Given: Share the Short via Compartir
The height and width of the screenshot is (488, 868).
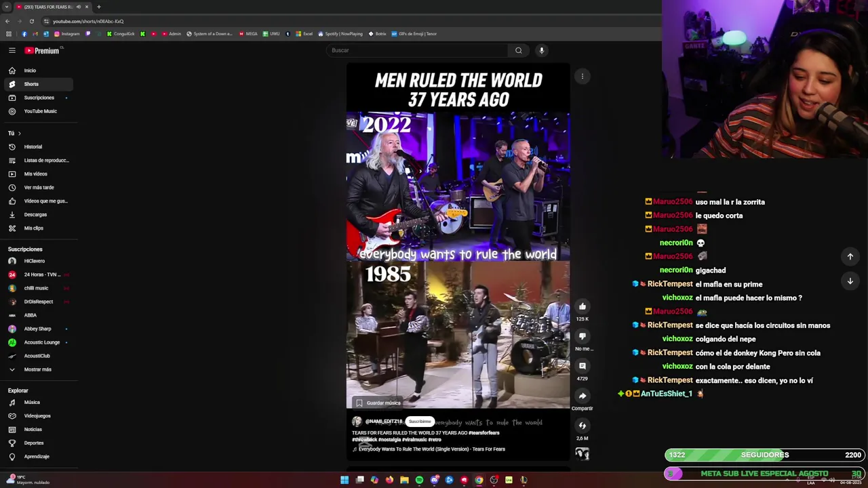Looking at the screenshot, I should tap(582, 396).
